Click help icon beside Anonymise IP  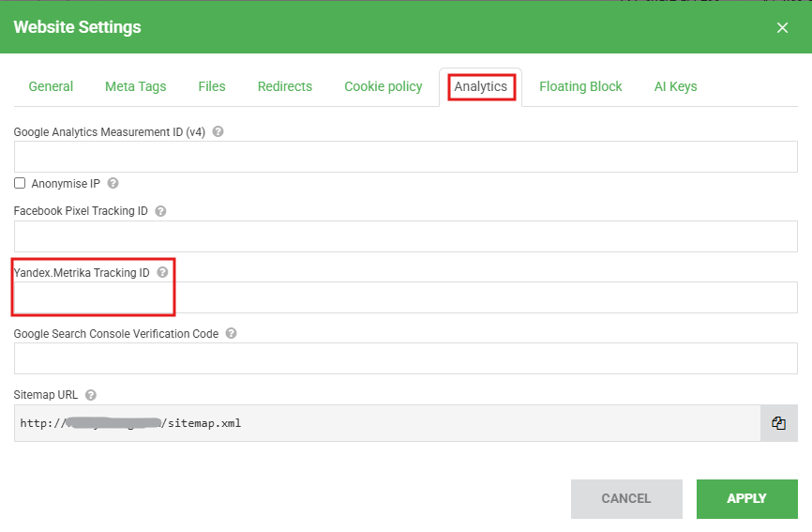[x=113, y=184]
